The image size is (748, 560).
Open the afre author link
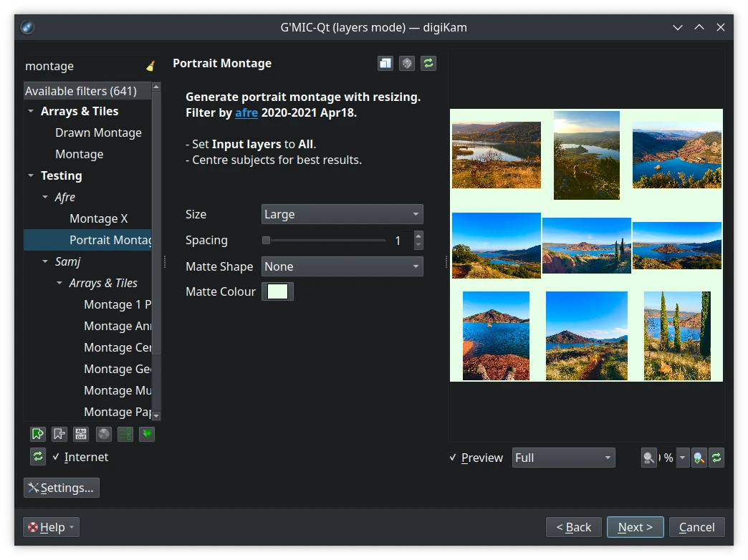(x=246, y=112)
